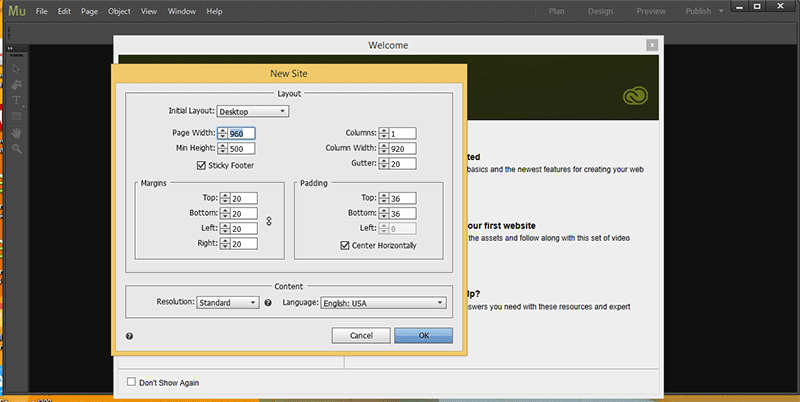Image resolution: width=800 pixels, height=402 pixels.
Task: Click the Padding Top field
Action: point(403,198)
